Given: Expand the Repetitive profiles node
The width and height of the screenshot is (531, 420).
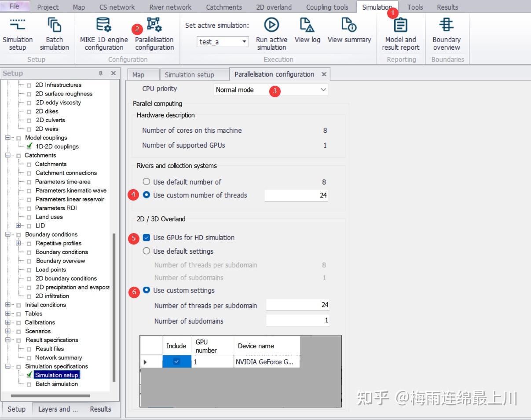Looking at the screenshot, I should 18,243.
